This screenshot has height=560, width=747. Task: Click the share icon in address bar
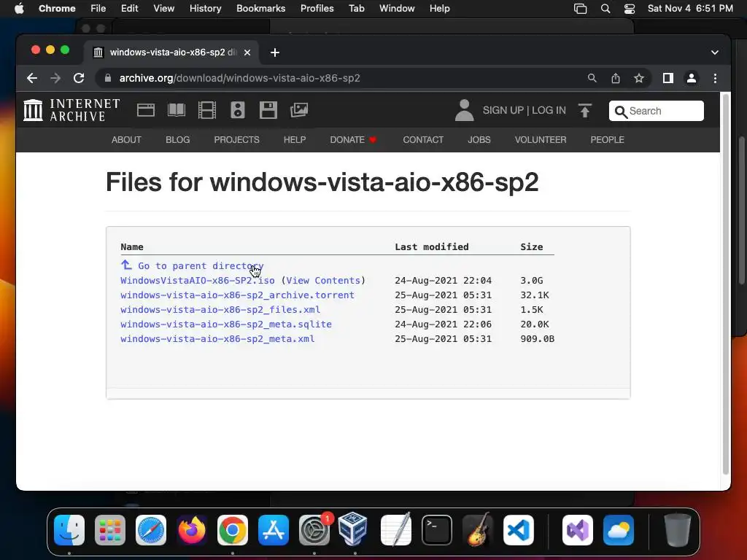tap(616, 78)
